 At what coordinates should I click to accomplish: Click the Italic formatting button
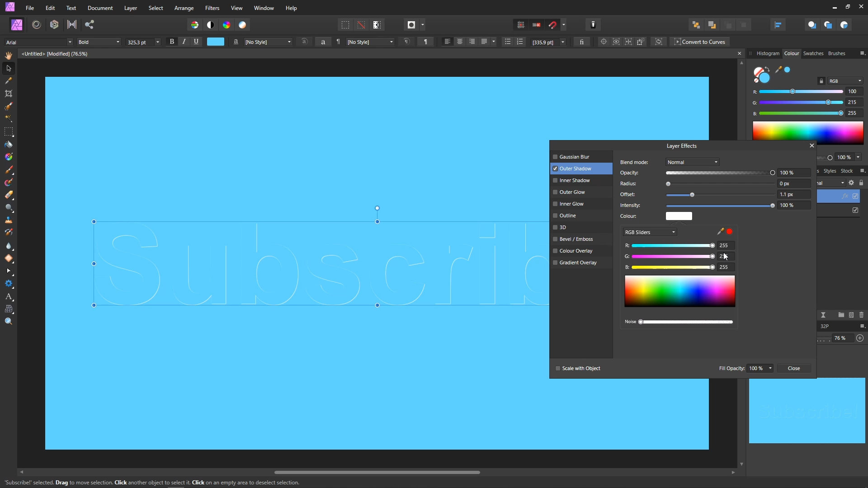pos(184,42)
